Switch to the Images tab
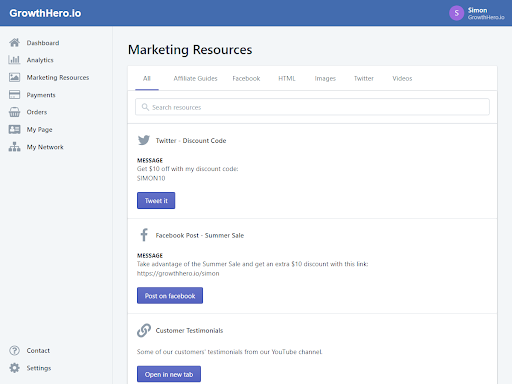The image size is (512, 384). (325, 78)
